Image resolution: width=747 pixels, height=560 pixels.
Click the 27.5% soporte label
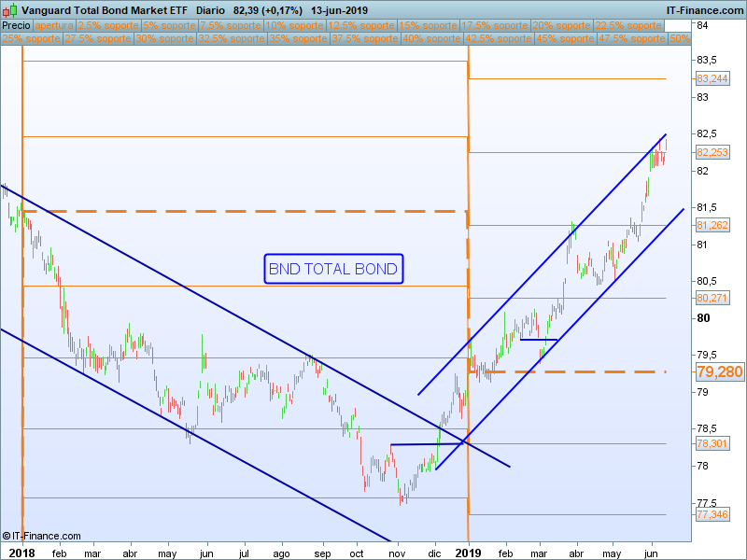pos(98,38)
